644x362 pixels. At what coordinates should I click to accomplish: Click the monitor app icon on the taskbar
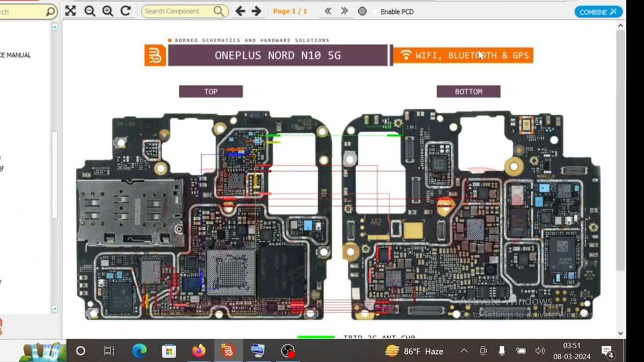(258, 351)
